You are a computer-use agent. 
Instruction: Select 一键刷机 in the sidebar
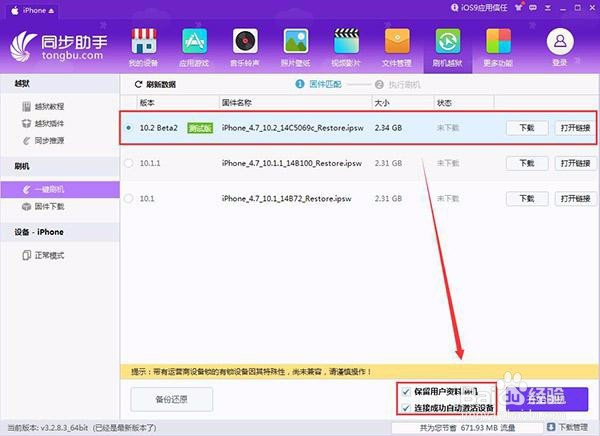[60, 189]
